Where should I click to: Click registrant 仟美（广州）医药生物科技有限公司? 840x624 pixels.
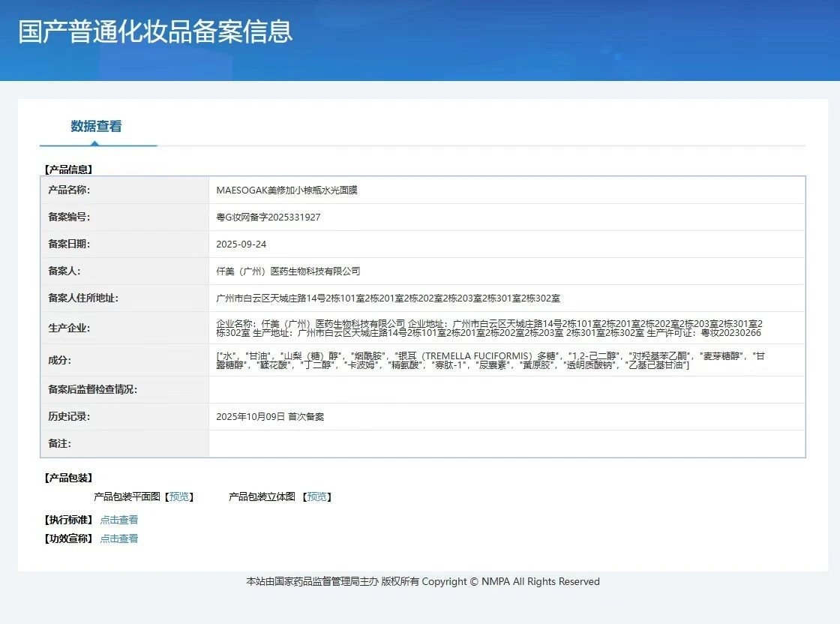tap(288, 271)
